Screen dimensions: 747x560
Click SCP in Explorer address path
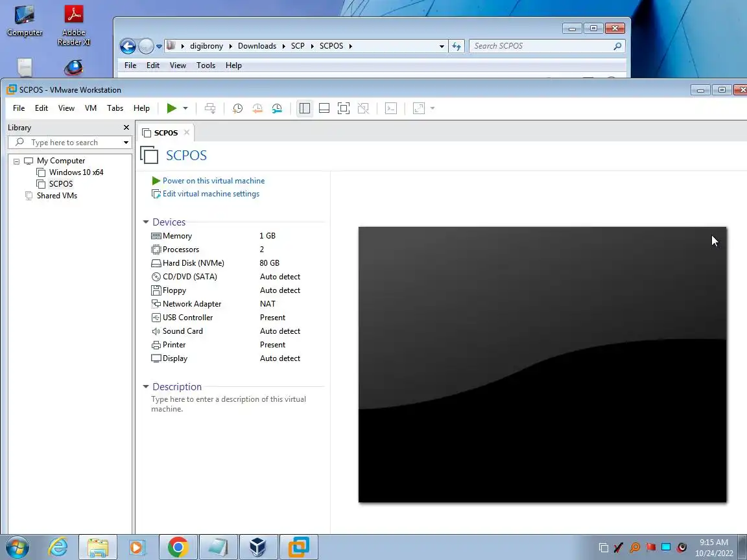coord(298,46)
